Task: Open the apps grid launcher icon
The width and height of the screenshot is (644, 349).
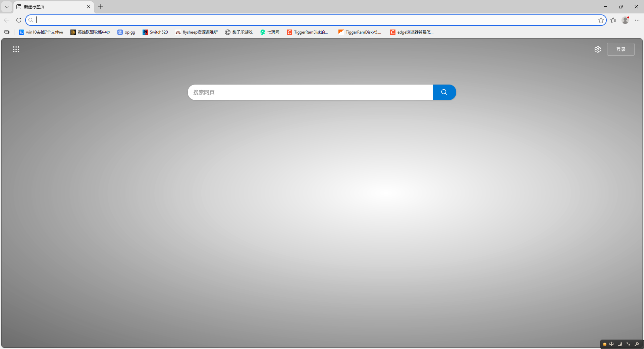Action: tap(16, 49)
